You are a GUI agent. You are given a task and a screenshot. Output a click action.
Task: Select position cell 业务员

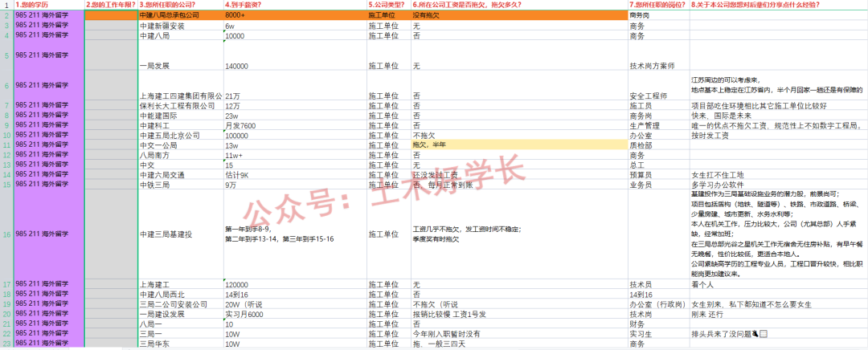pyautogui.click(x=659, y=185)
